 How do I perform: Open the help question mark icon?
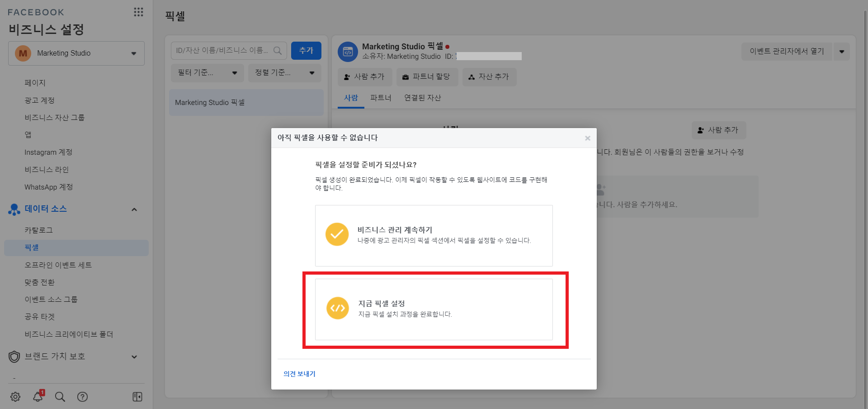click(x=82, y=397)
